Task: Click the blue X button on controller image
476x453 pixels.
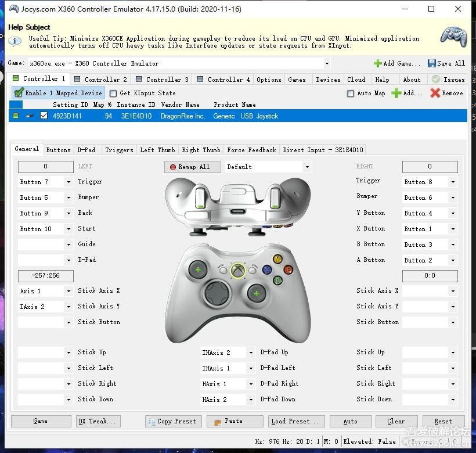Action: coord(267,269)
